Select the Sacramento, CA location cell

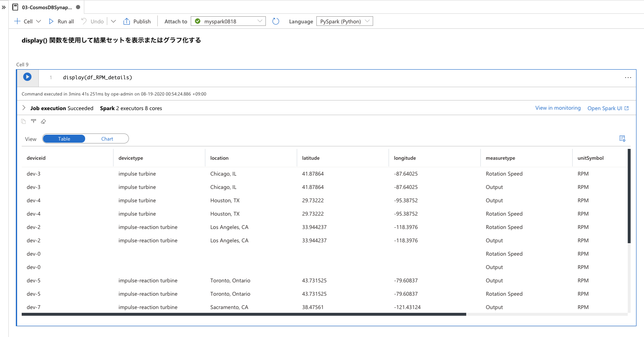pyautogui.click(x=229, y=307)
